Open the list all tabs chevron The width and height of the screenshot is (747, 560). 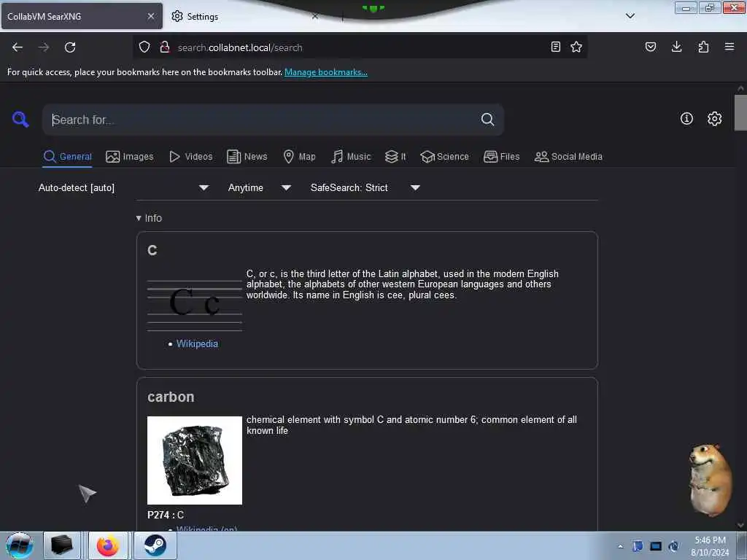[x=630, y=16]
